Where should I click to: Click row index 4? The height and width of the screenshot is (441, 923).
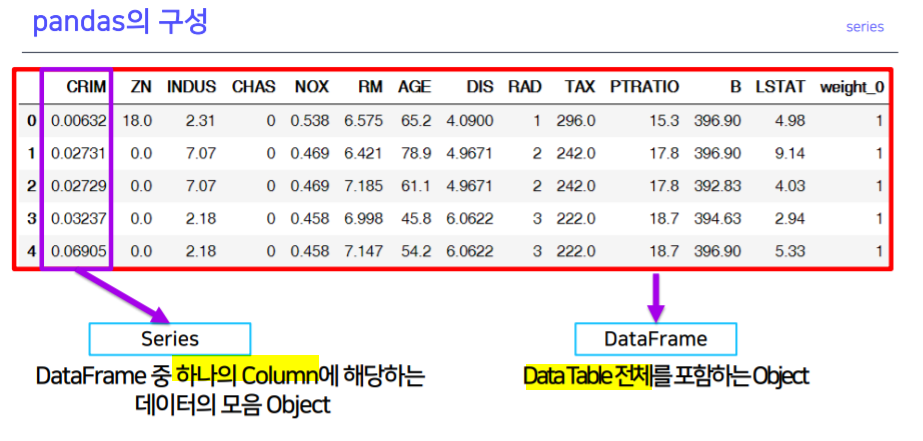32,251
